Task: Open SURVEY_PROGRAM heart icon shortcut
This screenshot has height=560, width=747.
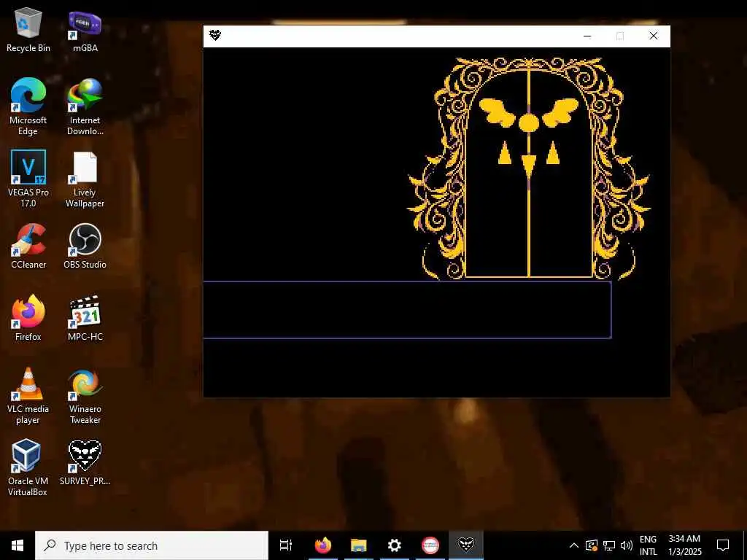Action: 85,463
